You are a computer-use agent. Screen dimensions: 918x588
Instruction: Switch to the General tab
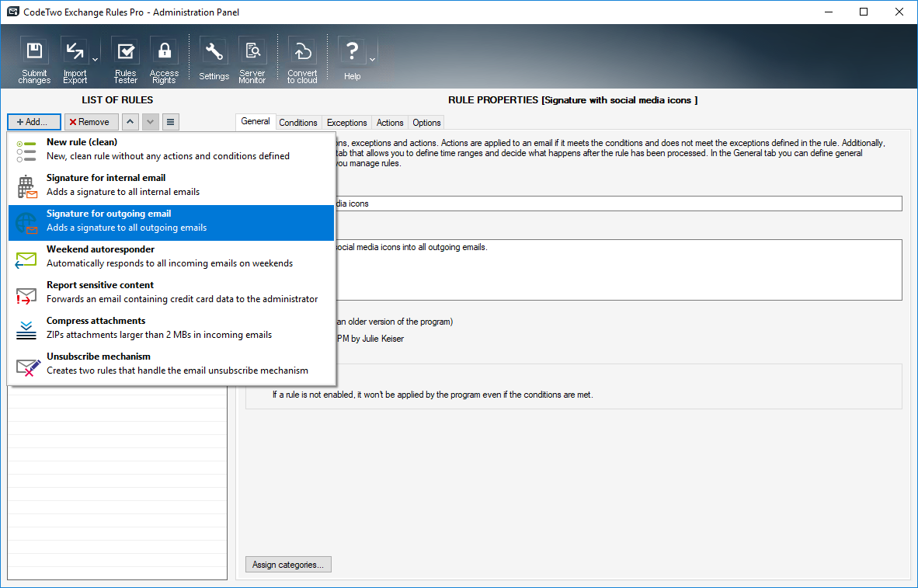coord(256,121)
